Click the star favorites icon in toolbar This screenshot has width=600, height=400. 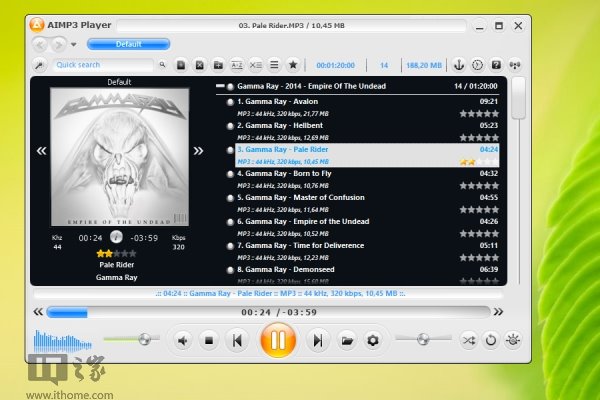coord(292,65)
